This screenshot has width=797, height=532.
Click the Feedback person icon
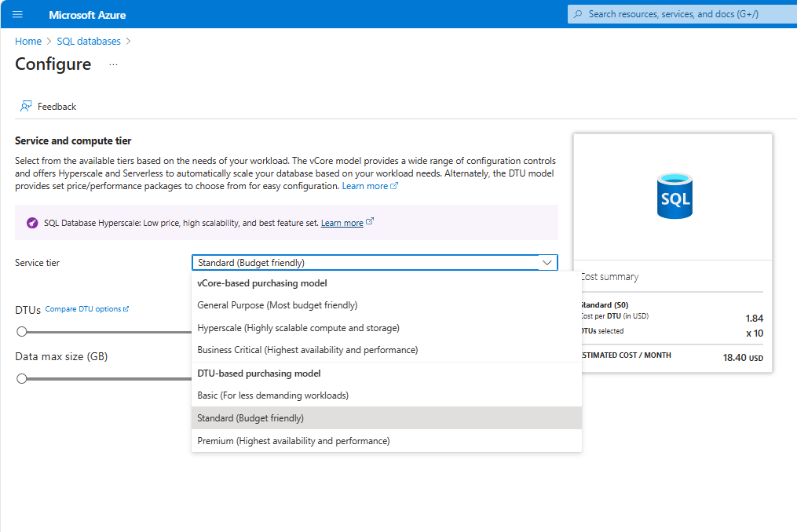tap(26, 106)
